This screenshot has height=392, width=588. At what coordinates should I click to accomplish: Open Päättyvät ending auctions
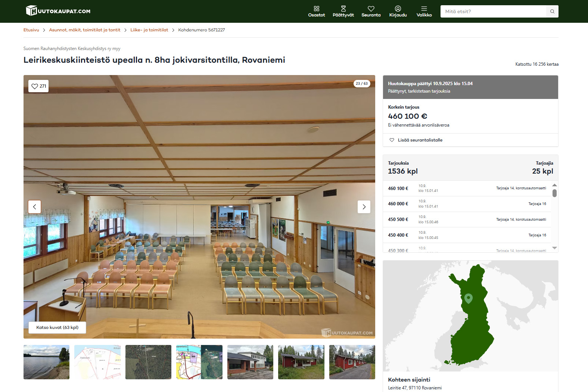tap(343, 12)
